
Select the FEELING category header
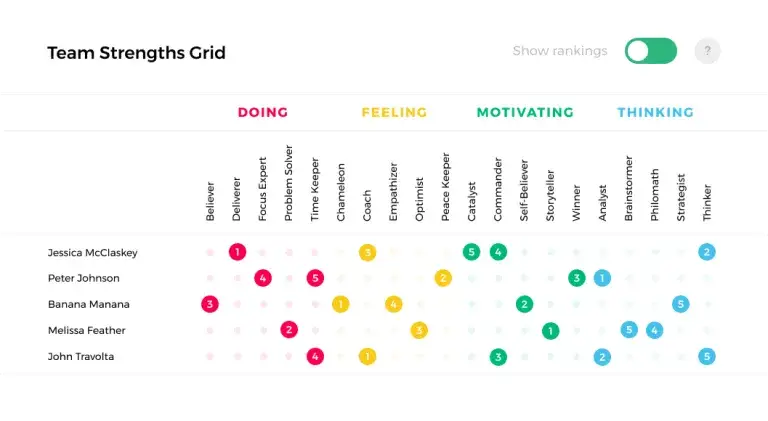pyautogui.click(x=394, y=113)
